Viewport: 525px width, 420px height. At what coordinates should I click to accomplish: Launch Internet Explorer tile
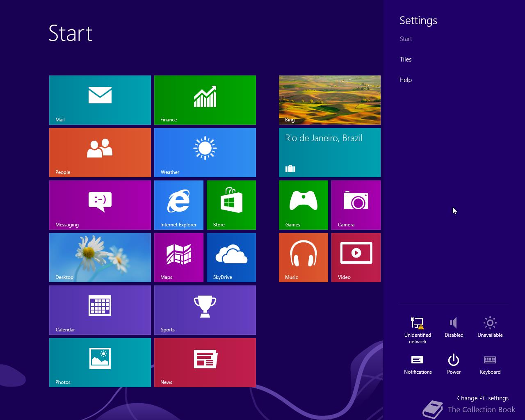179,205
